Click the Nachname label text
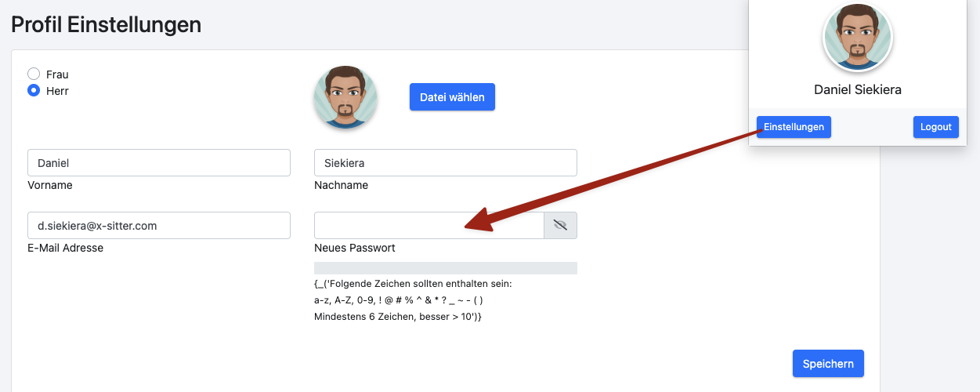Viewport: 980px width, 392px height. [x=341, y=186]
